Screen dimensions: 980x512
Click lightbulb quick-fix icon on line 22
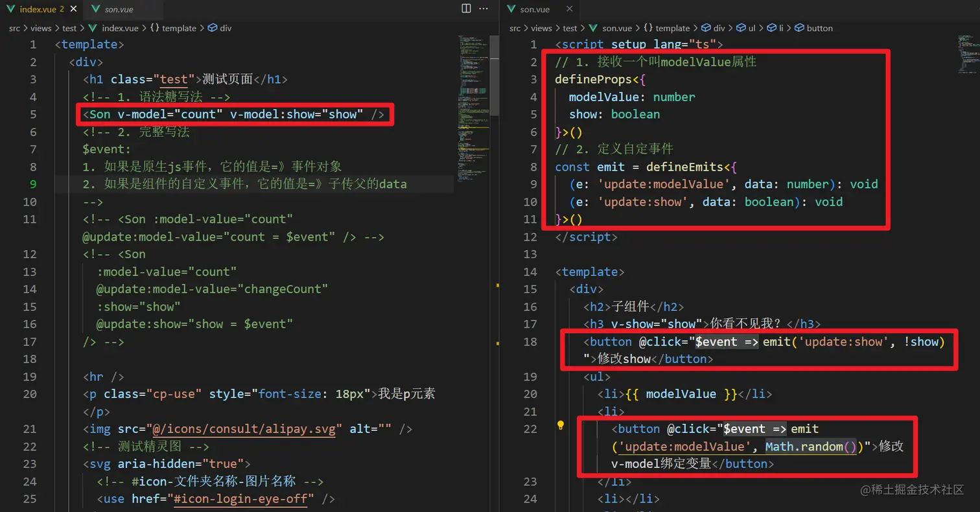(561, 426)
